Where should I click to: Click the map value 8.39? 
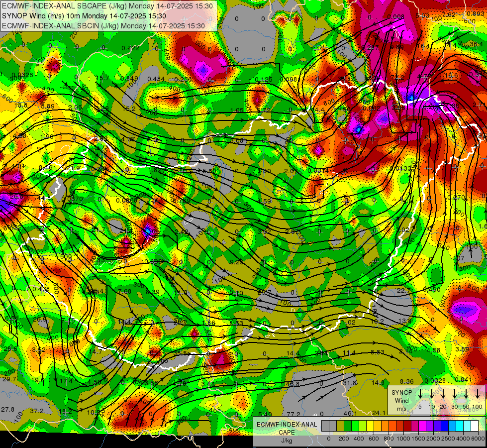(153, 292)
